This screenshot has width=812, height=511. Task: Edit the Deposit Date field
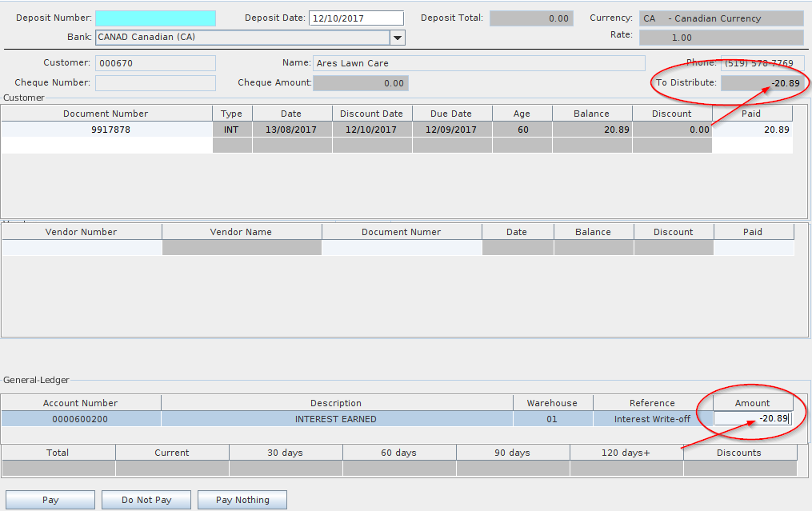click(356, 18)
